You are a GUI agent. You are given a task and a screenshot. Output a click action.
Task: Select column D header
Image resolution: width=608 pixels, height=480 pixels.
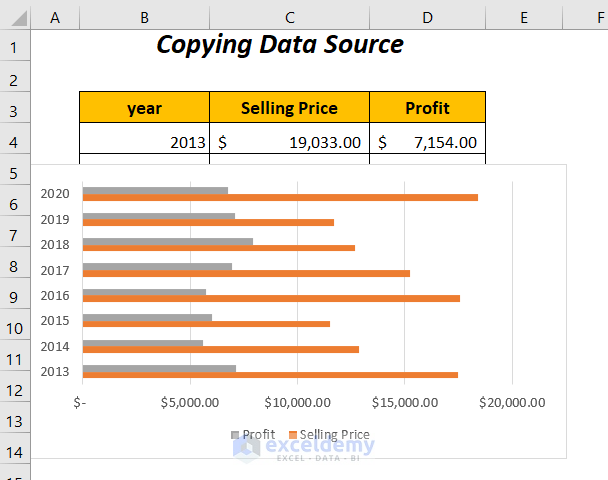point(427,17)
